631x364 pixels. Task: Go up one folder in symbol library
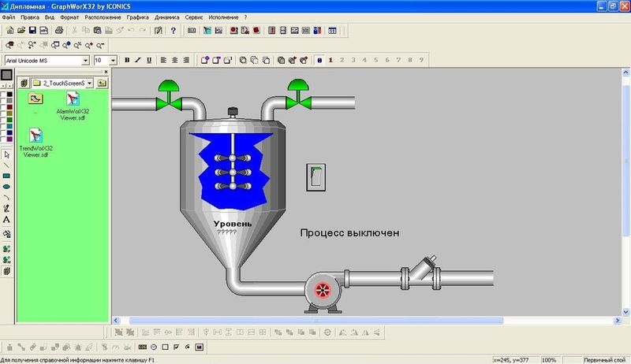[102, 83]
